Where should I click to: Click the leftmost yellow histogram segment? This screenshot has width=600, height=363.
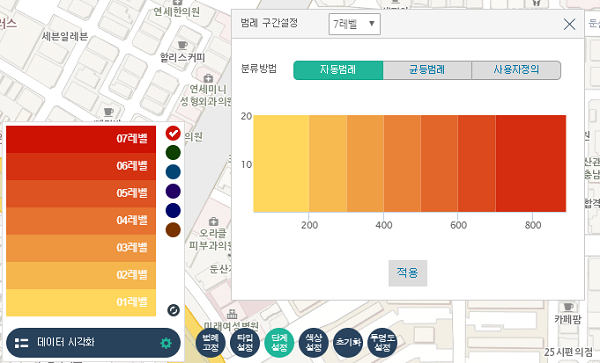pyautogui.click(x=281, y=163)
